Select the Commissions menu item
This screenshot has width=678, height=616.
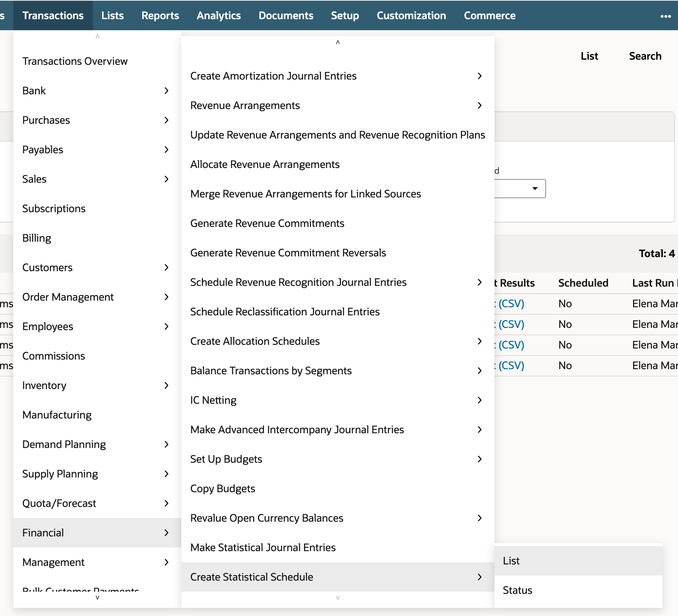tap(97, 356)
